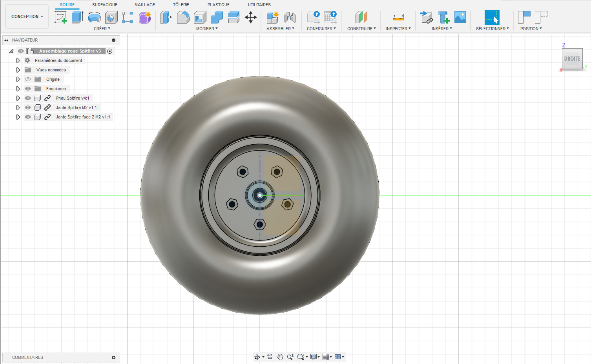Click the Combine bodies icon
This screenshot has width=591, height=364.
(x=217, y=17)
